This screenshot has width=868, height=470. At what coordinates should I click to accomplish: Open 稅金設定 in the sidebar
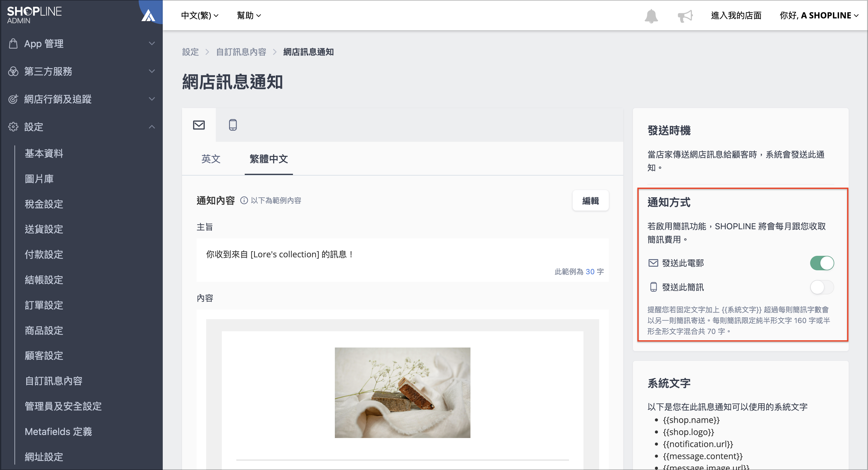click(x=44, y=204)
